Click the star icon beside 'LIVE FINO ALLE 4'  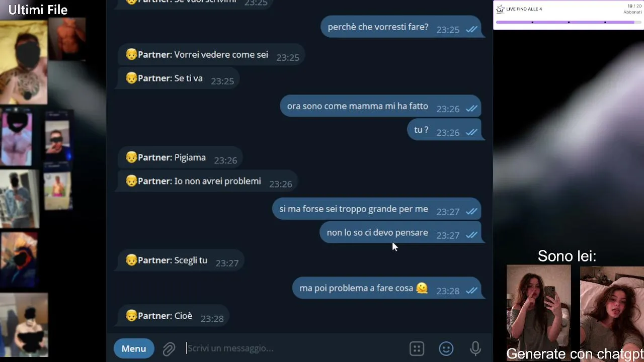coord(500,9)
